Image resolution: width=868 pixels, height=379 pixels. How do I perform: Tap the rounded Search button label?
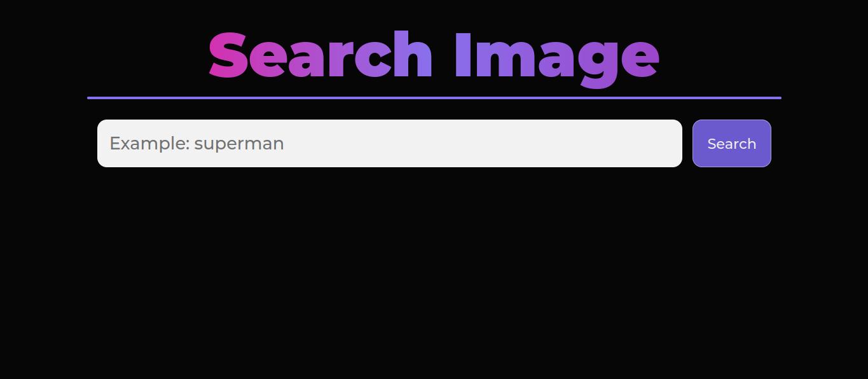731,144
